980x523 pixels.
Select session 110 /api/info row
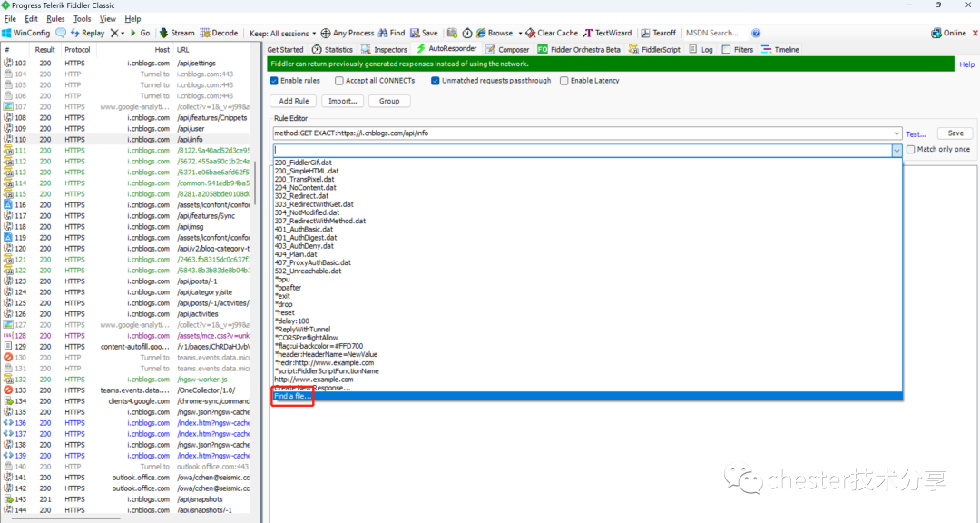[x=125, y=140]
